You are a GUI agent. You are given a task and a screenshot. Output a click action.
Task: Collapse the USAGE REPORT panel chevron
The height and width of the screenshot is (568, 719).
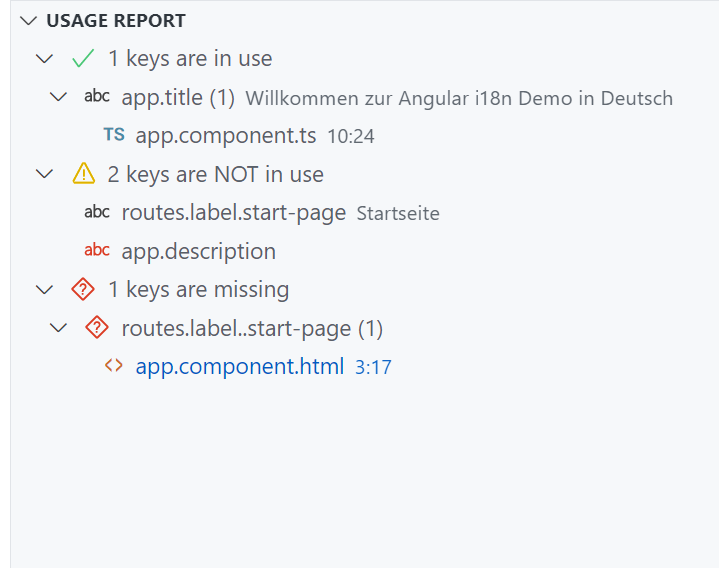pos(28,21)
